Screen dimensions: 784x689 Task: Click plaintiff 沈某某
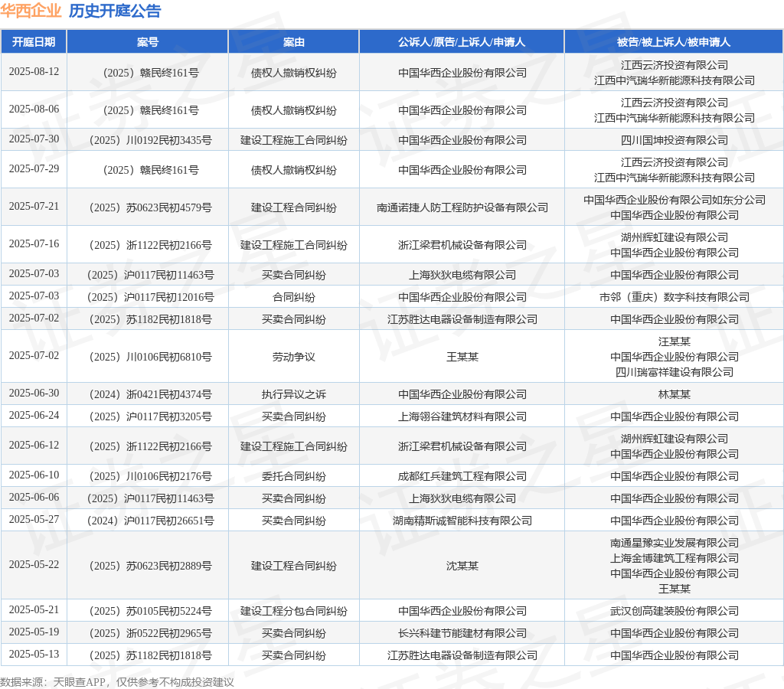coord(462,566)
